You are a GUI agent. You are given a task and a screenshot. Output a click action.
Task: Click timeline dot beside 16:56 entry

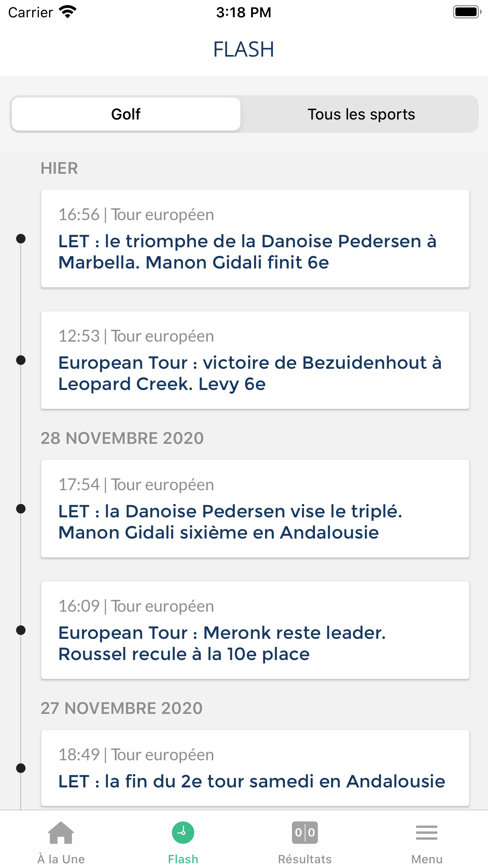pos(21,239)
